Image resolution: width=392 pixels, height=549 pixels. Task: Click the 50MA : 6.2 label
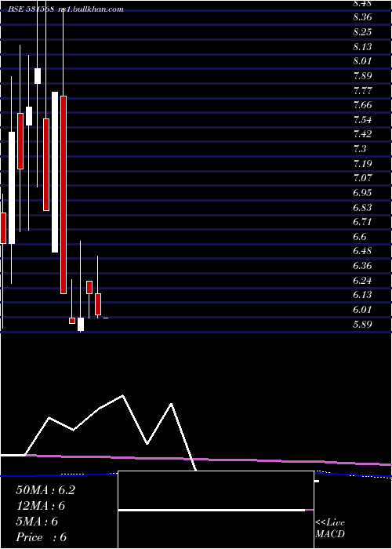45,490
